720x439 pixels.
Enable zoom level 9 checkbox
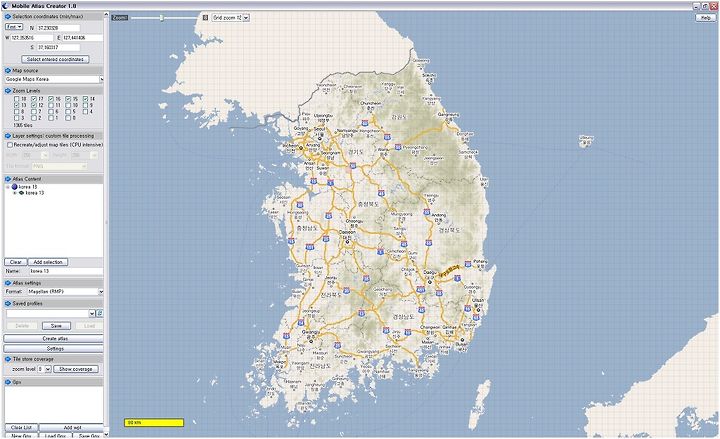[x=85, y=105]
